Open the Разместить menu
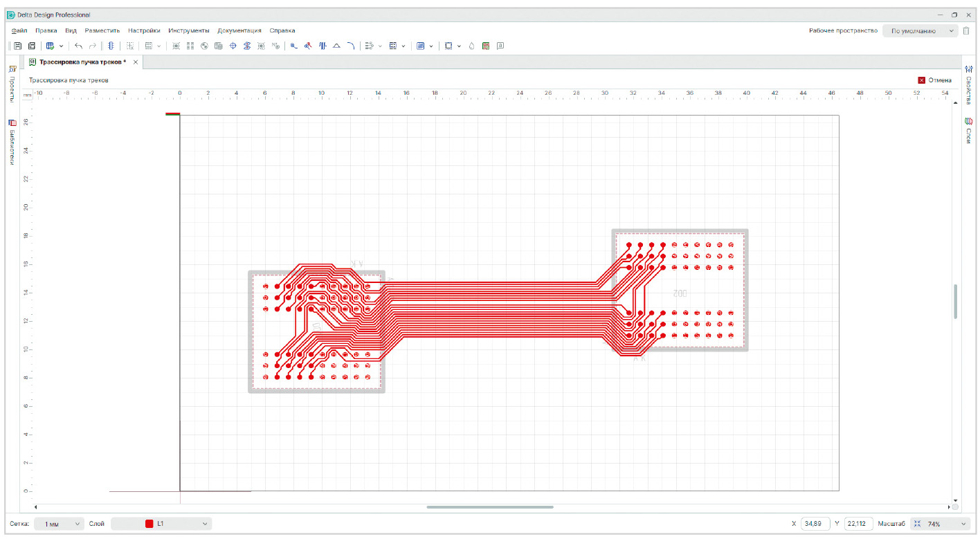The width and height of the screenshot is (980, 539). tap(102, 30)
